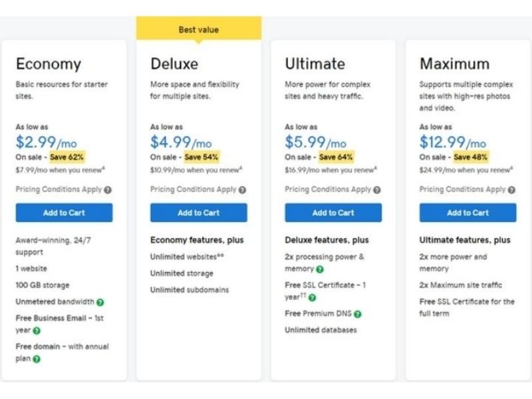The width and height of the screenshot is (532, 399).
Task: Open Deluxe Pricing Conditions help icon
Action: coord(242,190)
